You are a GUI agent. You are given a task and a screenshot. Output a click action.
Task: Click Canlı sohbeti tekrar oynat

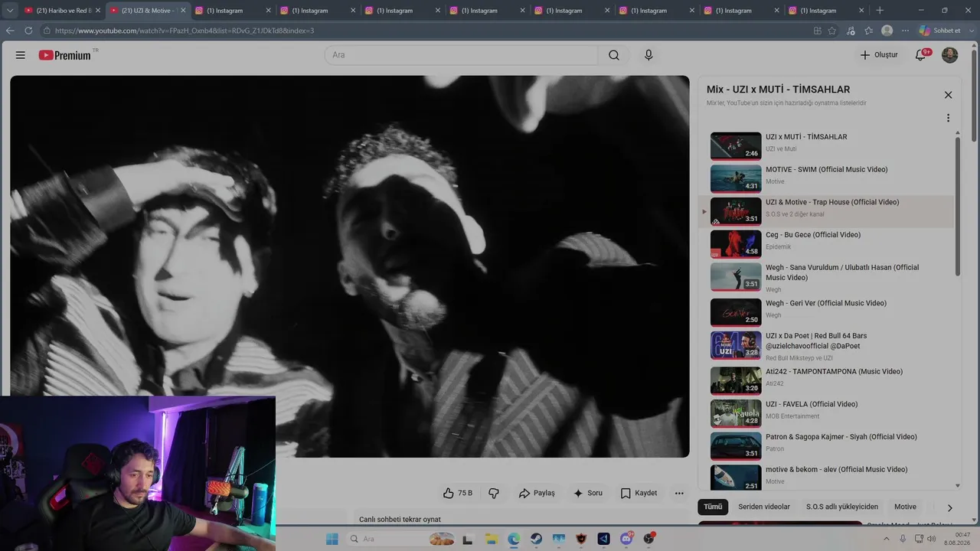click(400, 520)
